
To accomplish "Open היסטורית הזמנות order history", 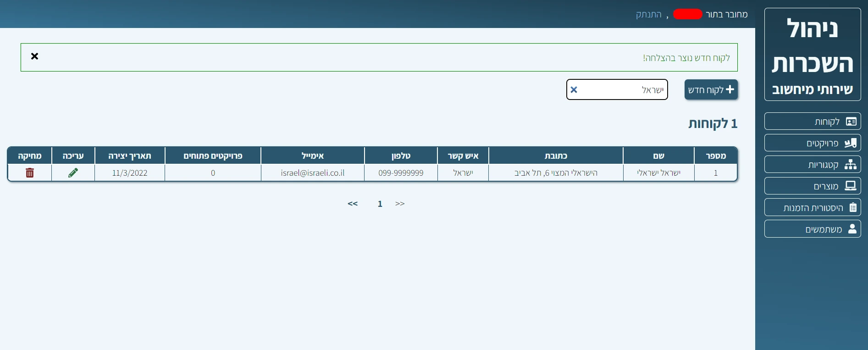I will pos(812,208).
